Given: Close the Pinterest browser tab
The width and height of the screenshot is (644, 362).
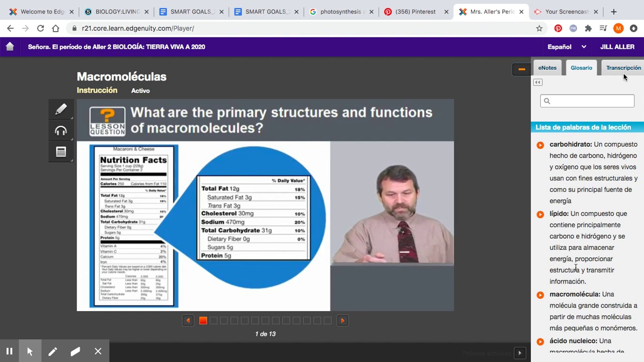Looking at the screenshot, I should click(446, 12).
